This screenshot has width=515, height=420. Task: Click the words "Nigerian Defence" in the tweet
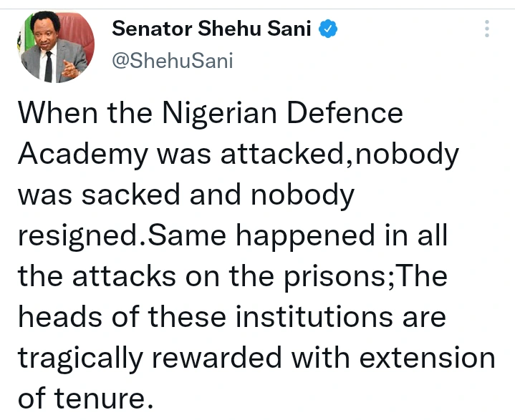coord(283,114)
